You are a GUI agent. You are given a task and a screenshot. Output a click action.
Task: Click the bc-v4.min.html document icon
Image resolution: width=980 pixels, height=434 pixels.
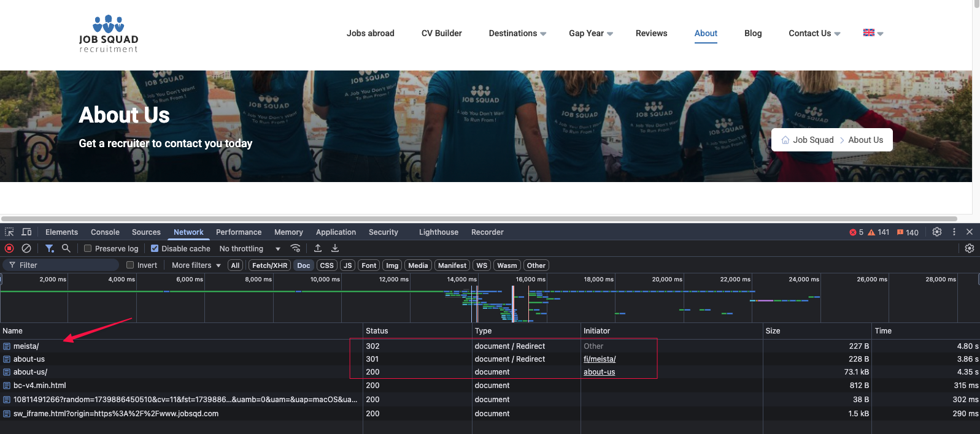(7, 386)
